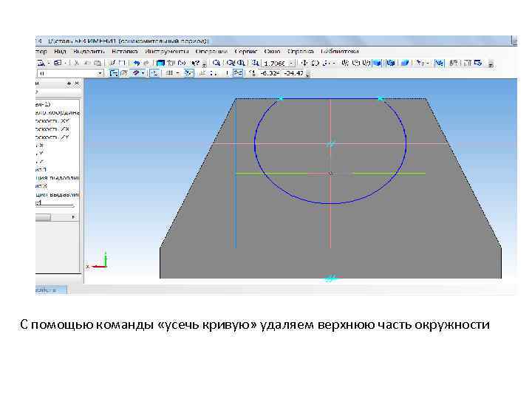Open the Инструменты menu
The height and width of the screenshot is (399, 532).
click(166, 52)
